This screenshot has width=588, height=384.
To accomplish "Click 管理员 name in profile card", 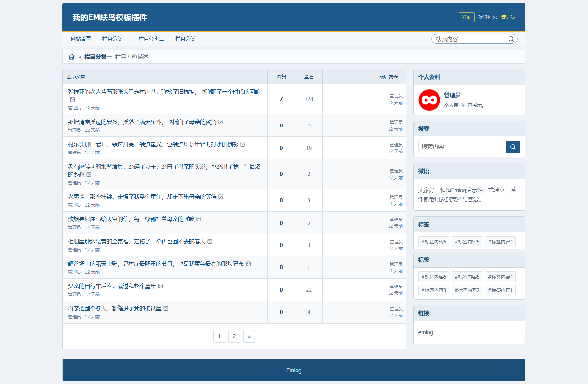I will 452,95.
